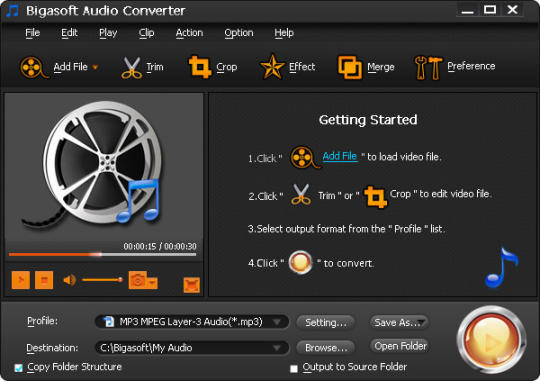Open the Save As... dropdown button
Viewport: 540px width, 381px height.
coord(399,322)
